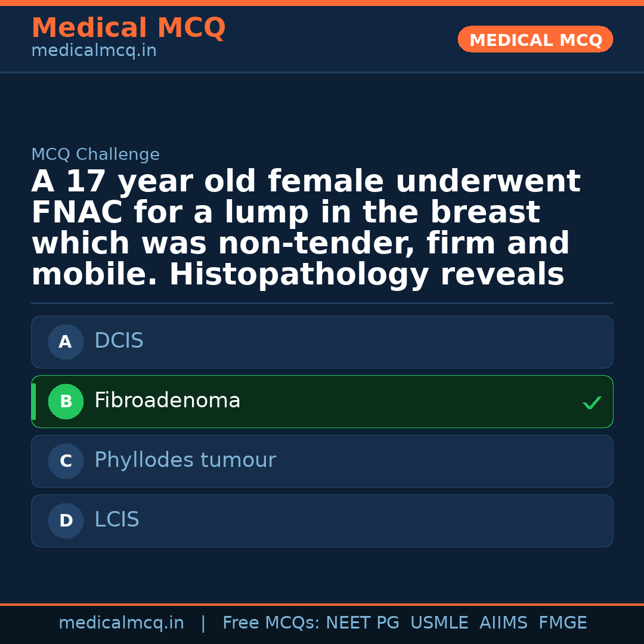
Task: Click the letter C circle icon
Action: 66,462
